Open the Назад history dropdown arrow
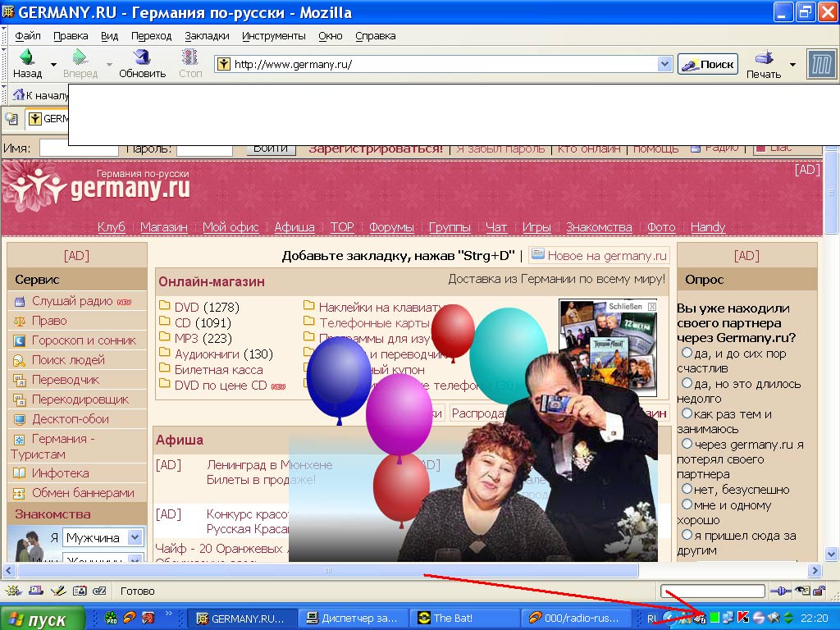Screen dimensions: 840x630 point(53,64)
